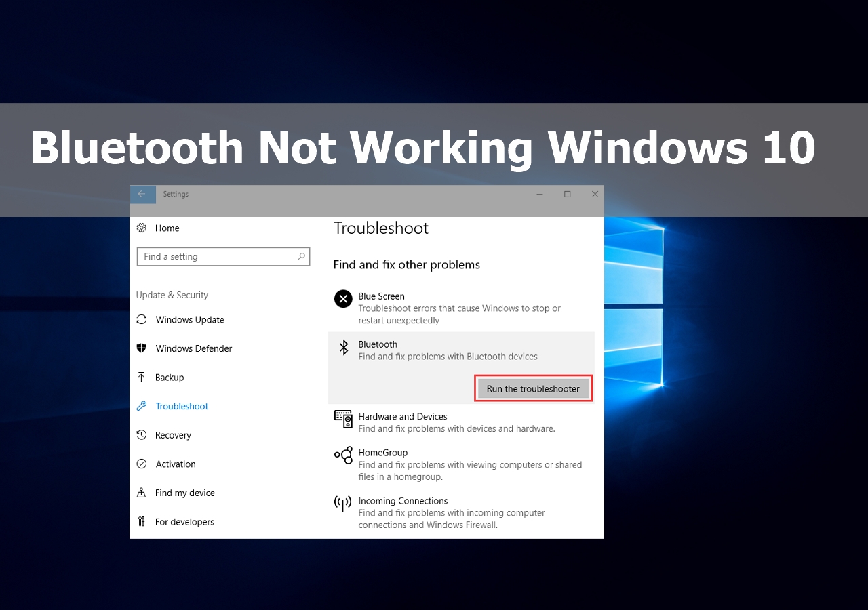Click the Activation checkmark circle icon
The image size is (868, 610).
click(142, 464)
